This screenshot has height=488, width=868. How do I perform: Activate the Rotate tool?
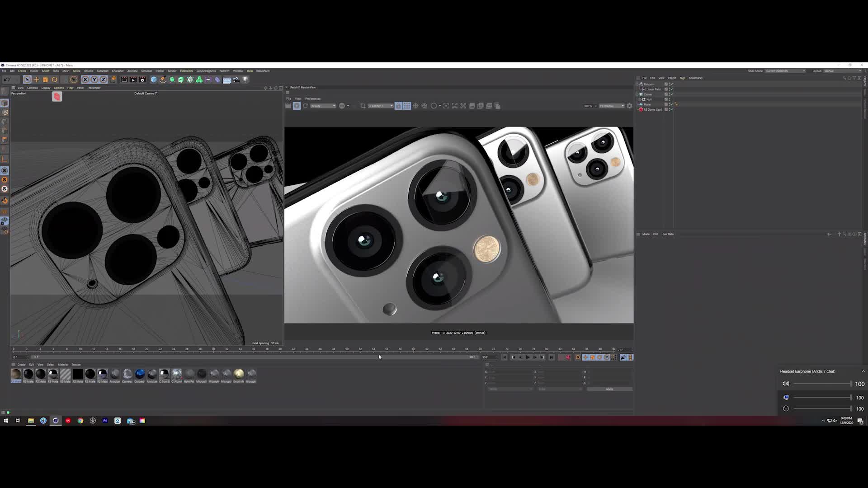pos(54,80)
